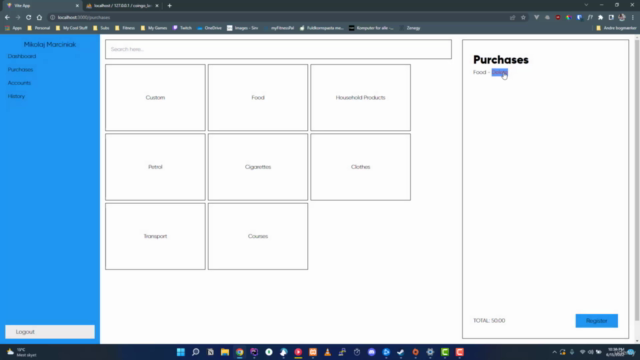640x360 pixels.
Task: Open weather widget on taskbar
Action: pyautogui.click(x=21, y=352)
